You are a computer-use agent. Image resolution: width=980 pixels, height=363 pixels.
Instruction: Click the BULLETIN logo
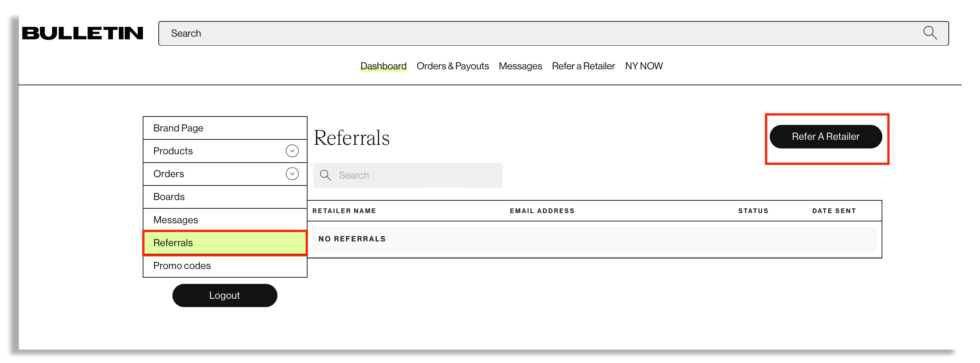tap(82, 33)
